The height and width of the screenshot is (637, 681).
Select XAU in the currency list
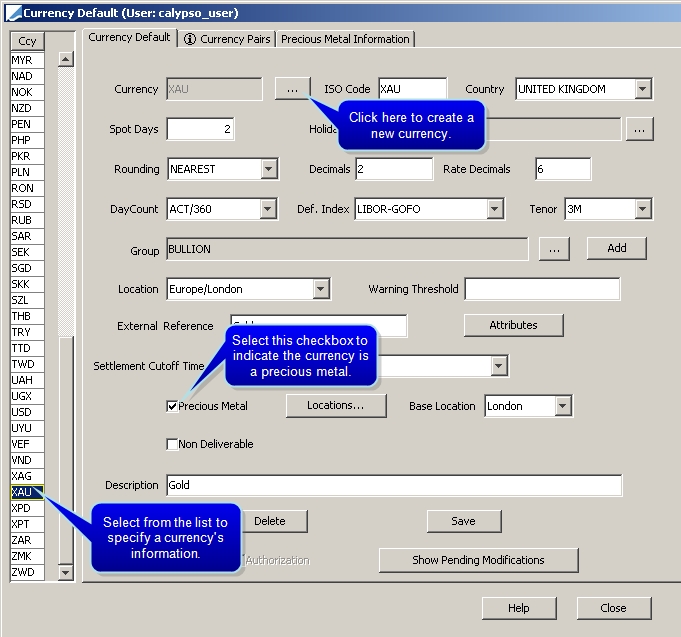click(27, 492)
